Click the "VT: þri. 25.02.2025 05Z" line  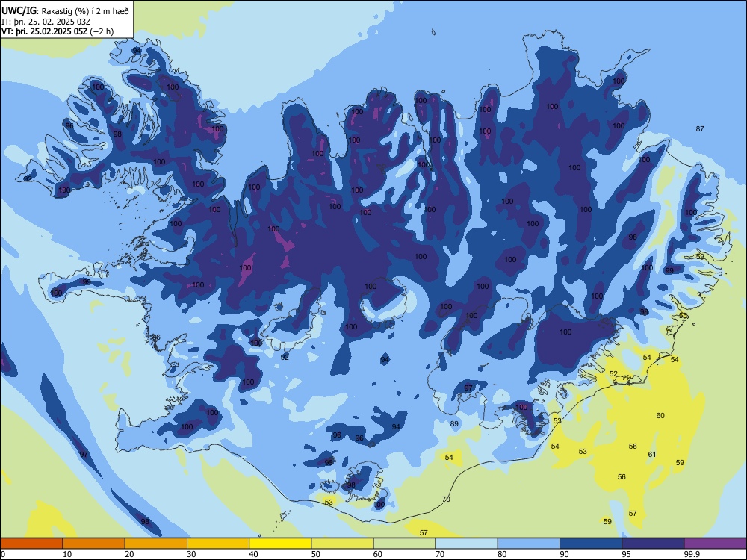tap(44, 31)
